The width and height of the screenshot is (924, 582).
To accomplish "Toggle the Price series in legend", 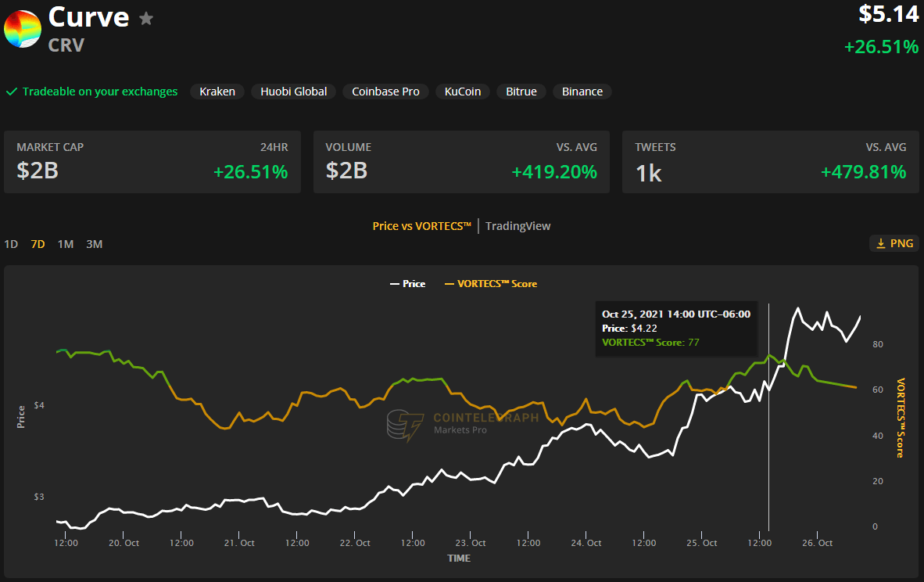I will tap(407, 284).
